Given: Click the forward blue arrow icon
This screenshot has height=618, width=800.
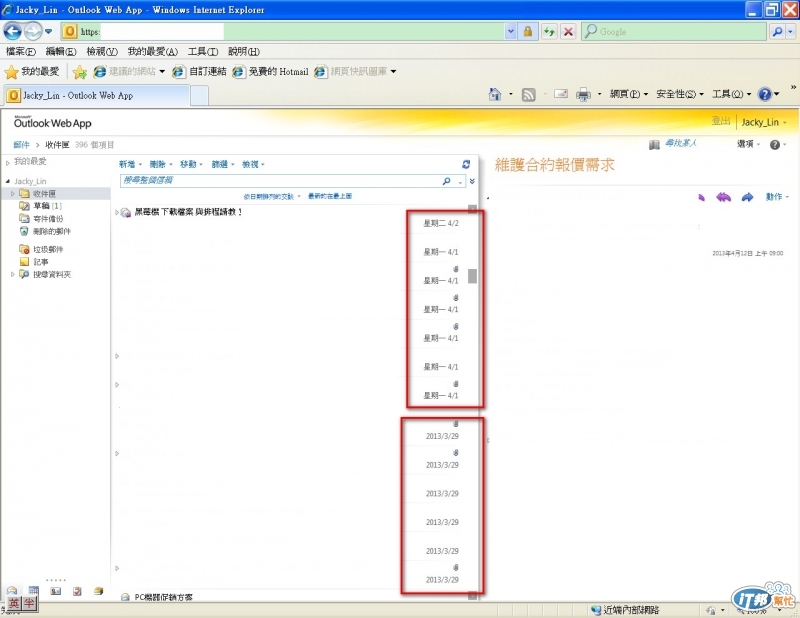Looking at the screenshot, I should pyautogui.click(x=747, y=197).
